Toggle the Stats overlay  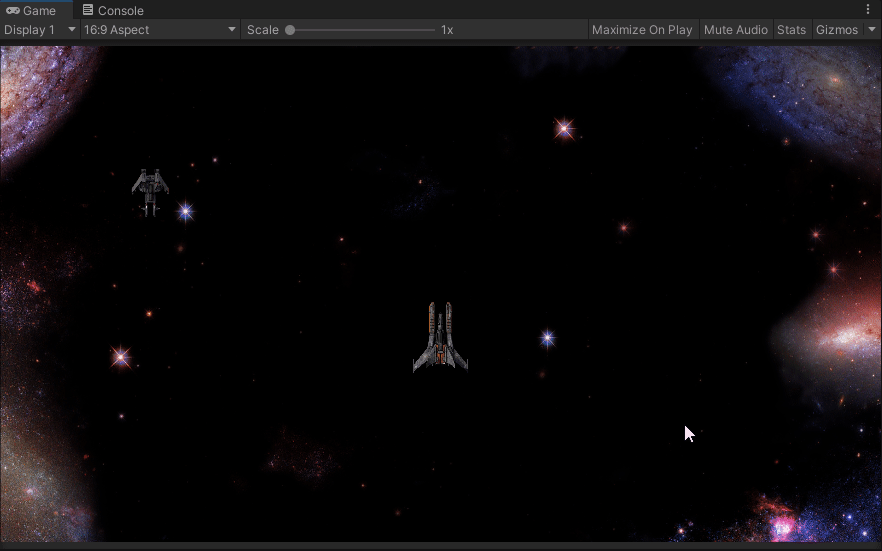pyautogui.click(x=791, y=30)
